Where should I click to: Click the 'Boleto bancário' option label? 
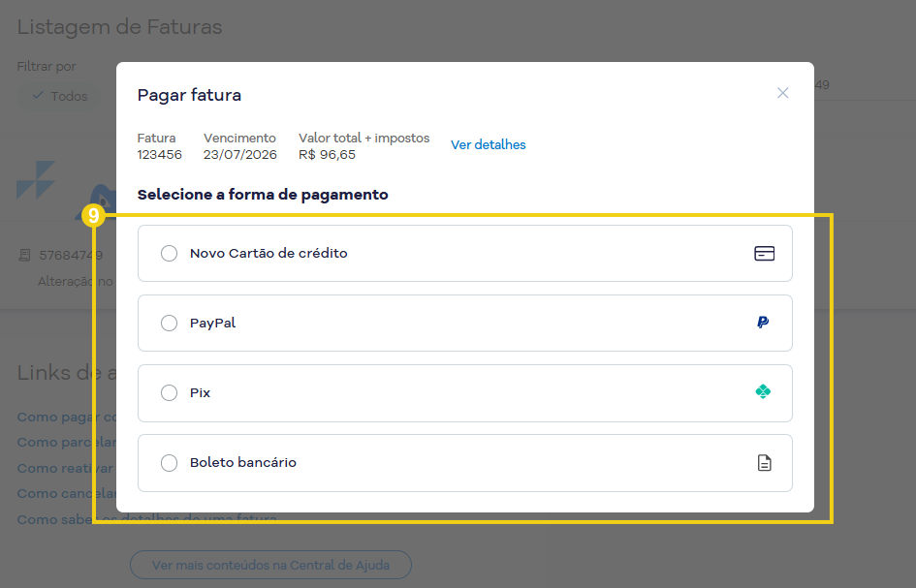243,462
